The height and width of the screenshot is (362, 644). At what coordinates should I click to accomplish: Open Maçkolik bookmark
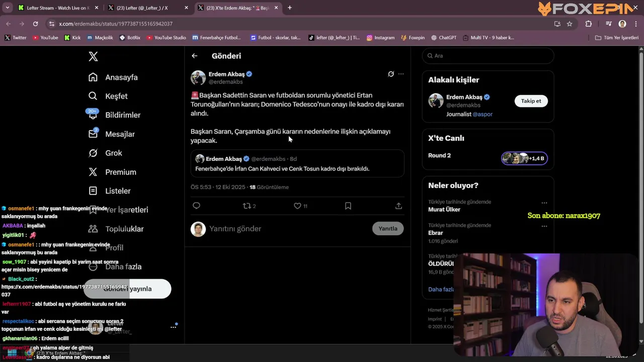(100, 38)
